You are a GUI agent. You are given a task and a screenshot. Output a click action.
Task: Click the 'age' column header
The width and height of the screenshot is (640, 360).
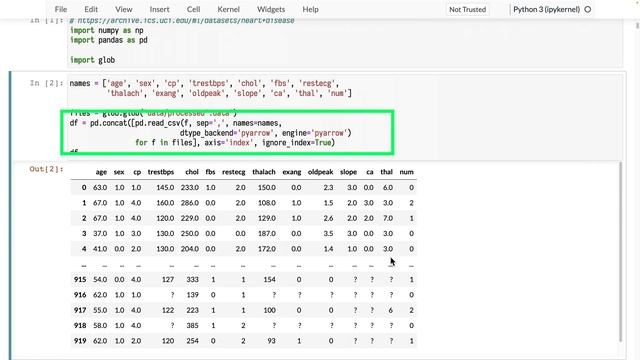pyautogui.click(x=101, y=172)
